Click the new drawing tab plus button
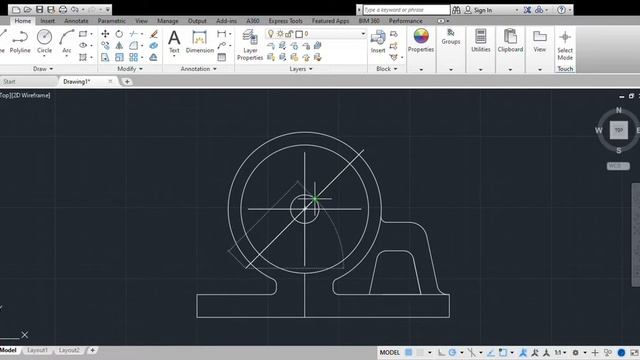Viewport: 640px width, 360px height. [x=127, y=82]
